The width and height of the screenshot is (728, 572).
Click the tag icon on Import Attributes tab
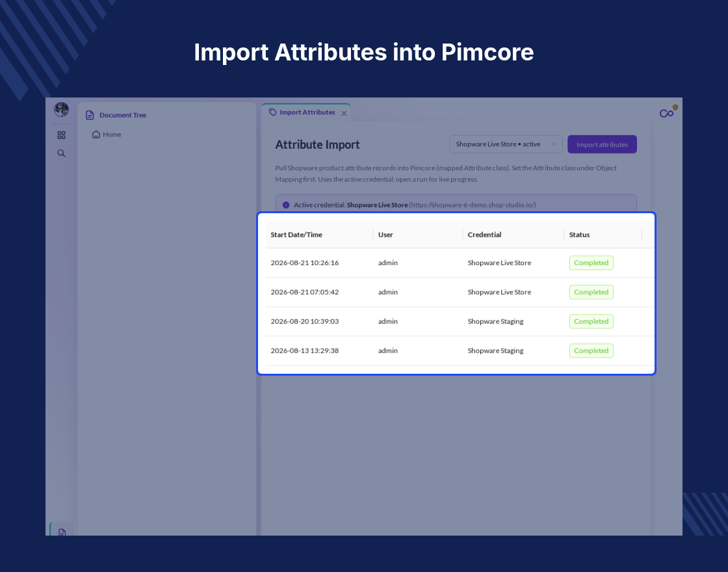(x=273, y=112)
